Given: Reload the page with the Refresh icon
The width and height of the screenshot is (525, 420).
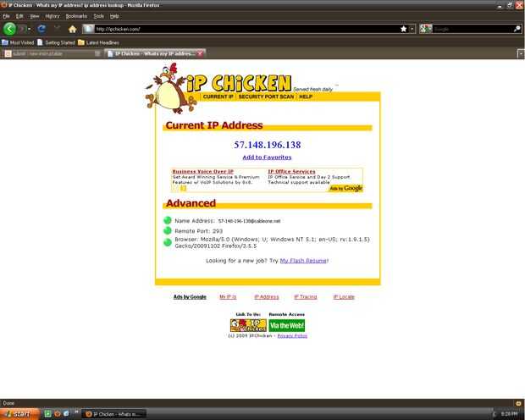Looking at the screenshot, I should (x=41, y=29).
